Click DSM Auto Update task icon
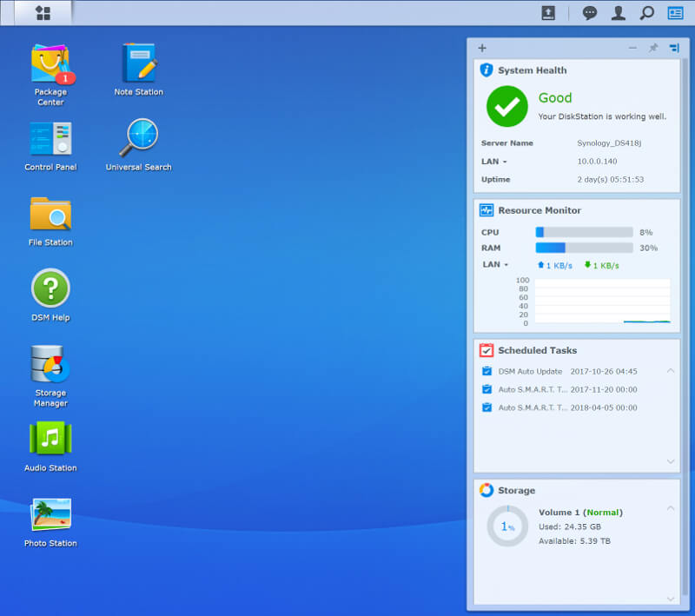This screenshot has height=616, width=695. pos(486,371)
